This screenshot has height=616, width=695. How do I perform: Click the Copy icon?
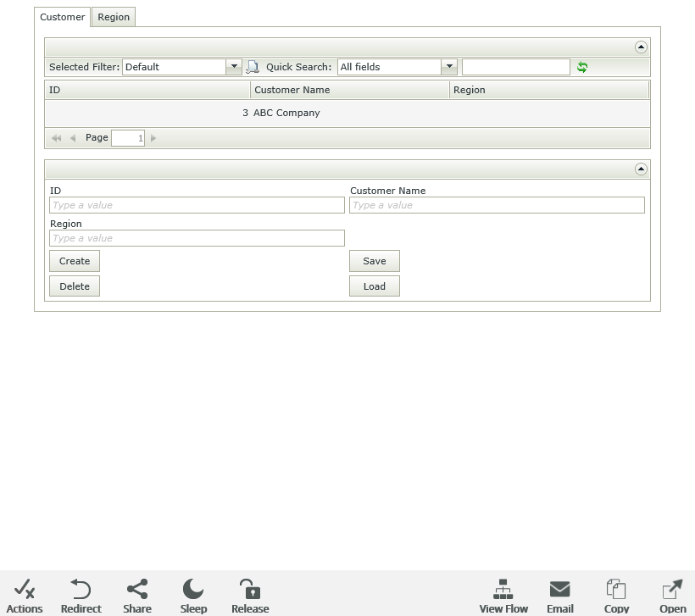616,590
